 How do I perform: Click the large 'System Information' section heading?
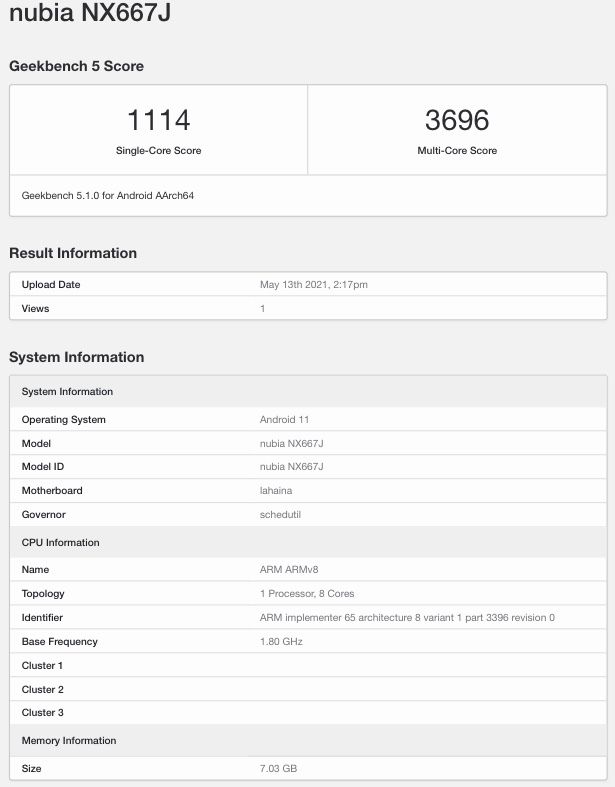coord(76,357)
